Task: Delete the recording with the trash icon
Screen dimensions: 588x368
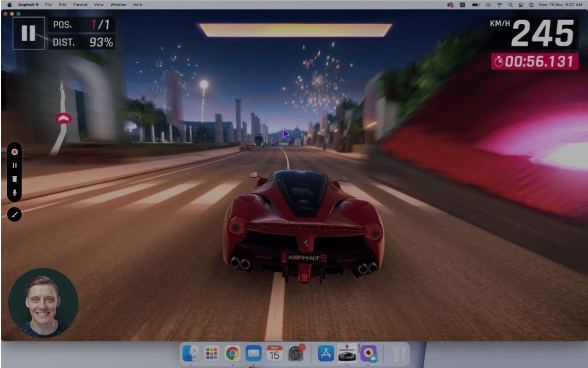Action: coord(14,178)
